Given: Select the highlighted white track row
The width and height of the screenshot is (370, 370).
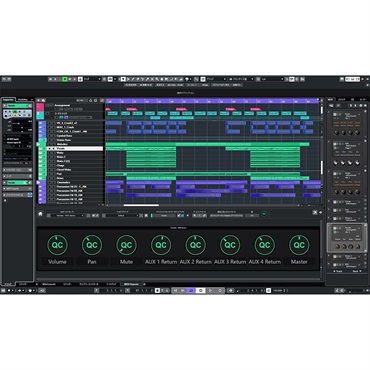Looking at the screenshot, I should [x=75, y=148].
